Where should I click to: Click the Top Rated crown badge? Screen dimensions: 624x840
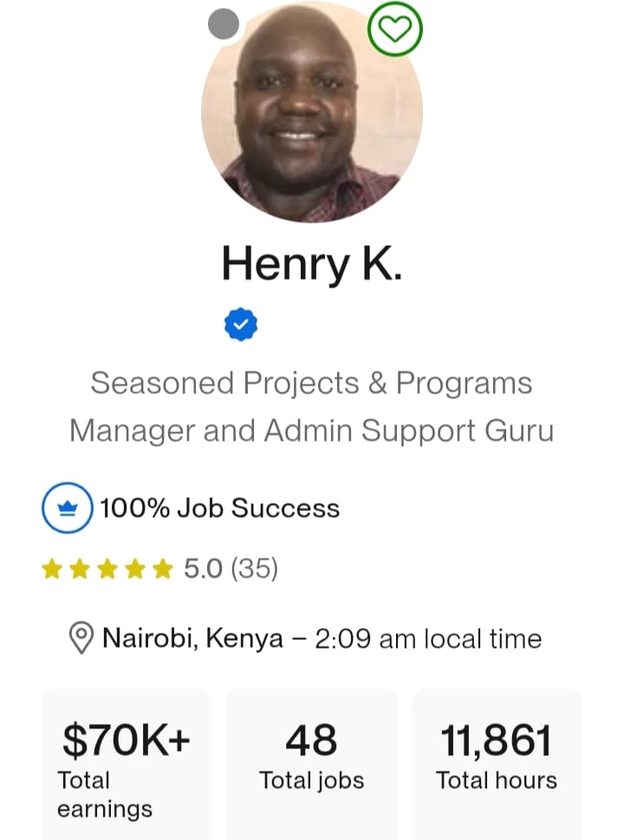click(x=68, y=507)
